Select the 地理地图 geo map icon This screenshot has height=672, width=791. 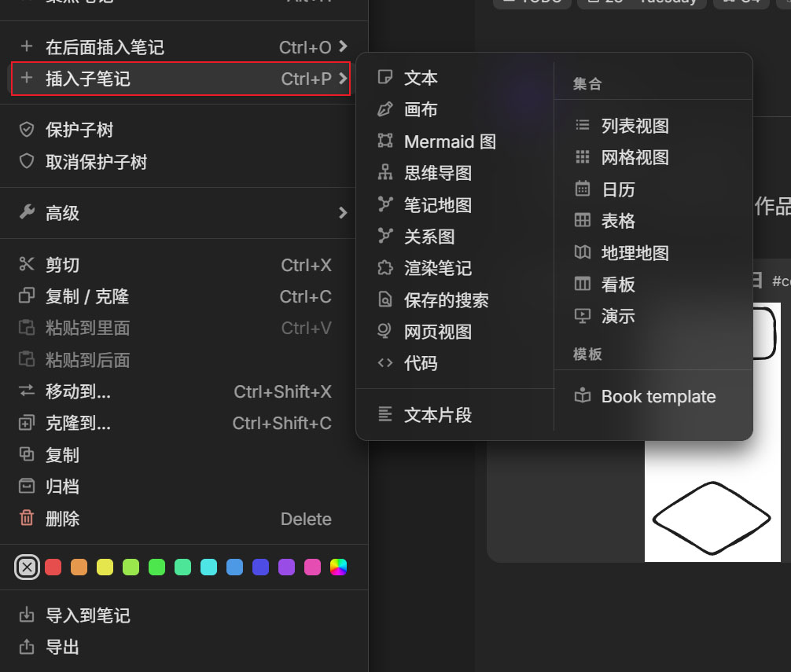pyautogui.click(x=583, y=252)
